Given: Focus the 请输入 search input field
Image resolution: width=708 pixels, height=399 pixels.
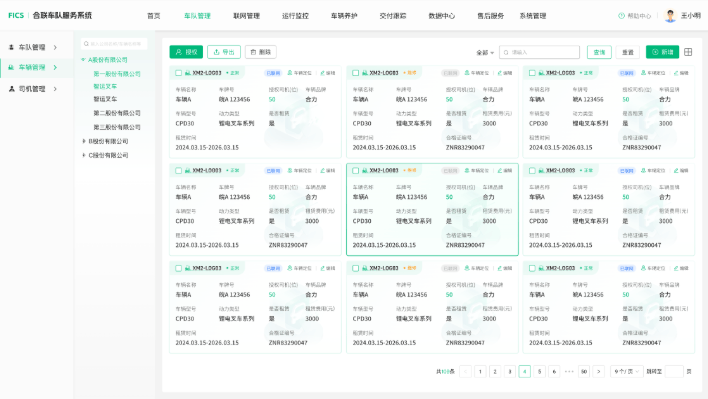Looking at the screenshot, I should click(x=539, y=52).
